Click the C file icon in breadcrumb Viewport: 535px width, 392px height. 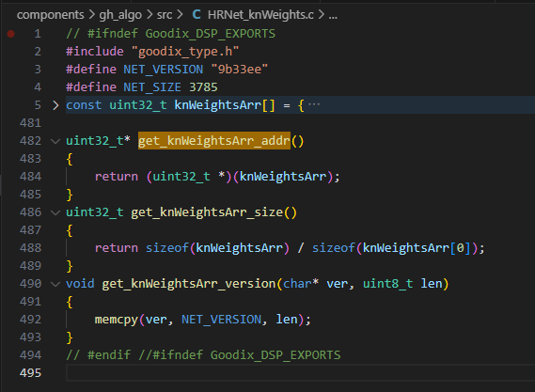(x=197, y=14)
